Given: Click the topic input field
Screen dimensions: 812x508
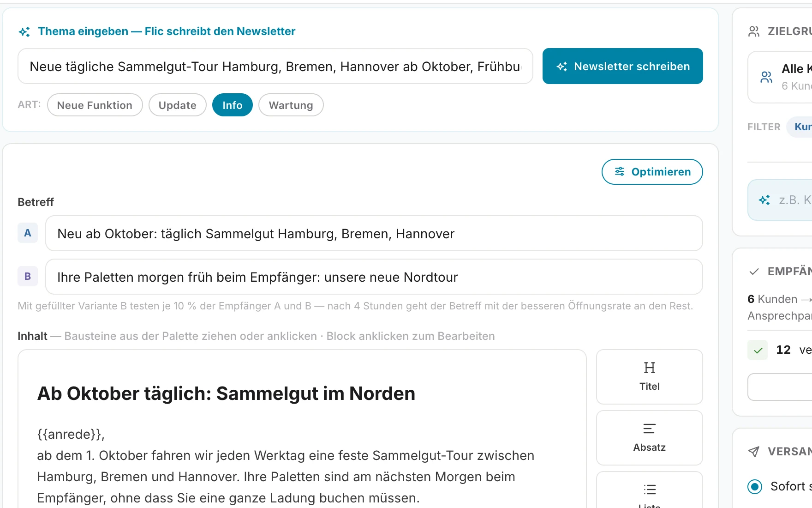Looking at the screenshot, I should pos(275,66).
